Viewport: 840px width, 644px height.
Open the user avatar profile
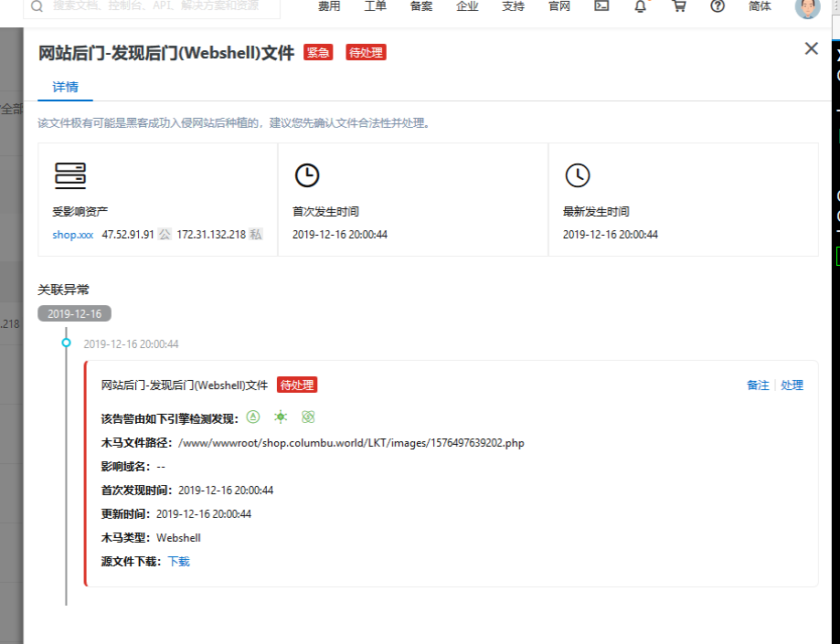[x=807, y=7]
